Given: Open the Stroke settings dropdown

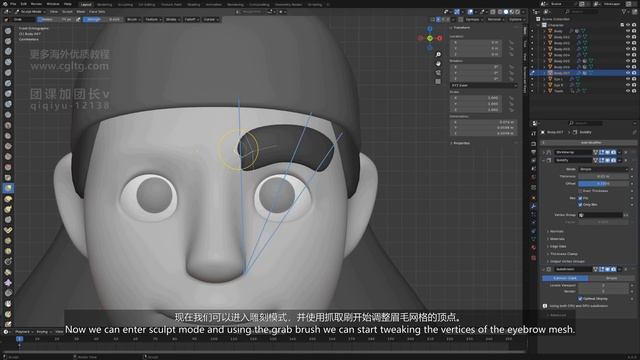Looking at the screenshot, I should click(172, 19).
